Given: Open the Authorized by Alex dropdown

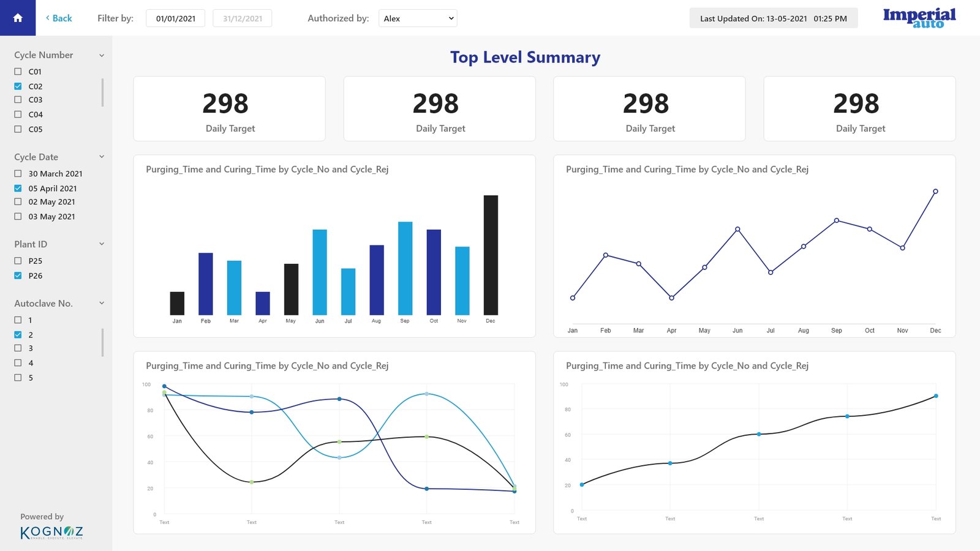Looking at the screenshot, I should (418, 18).
